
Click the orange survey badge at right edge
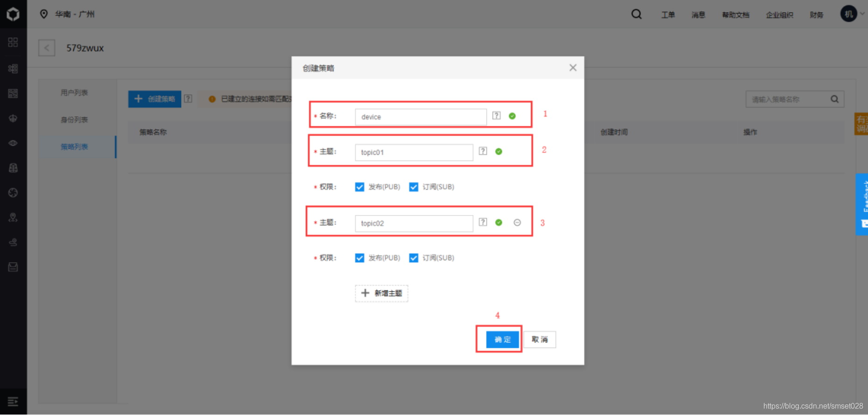861,124
